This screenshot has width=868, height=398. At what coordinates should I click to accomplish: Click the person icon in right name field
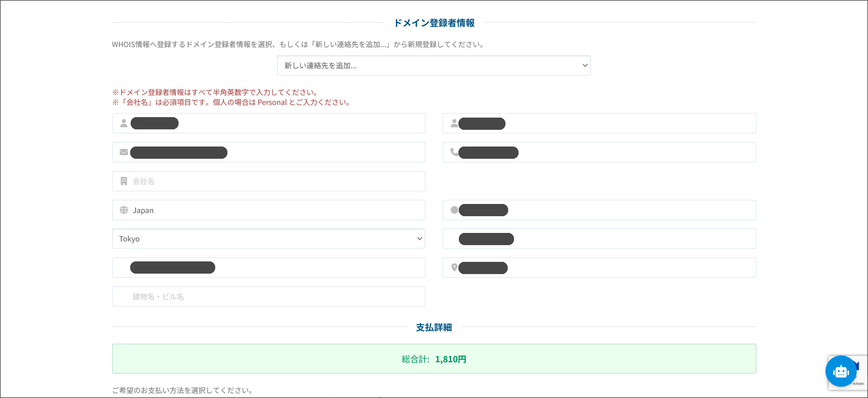point(454,123)
